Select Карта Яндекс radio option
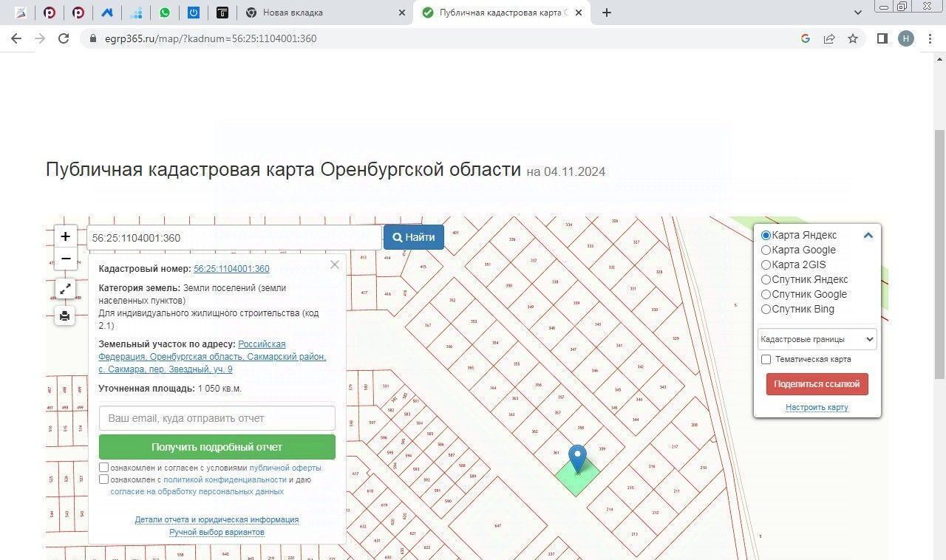This screenshot has height=560, width=946. [x=766, y=235]
